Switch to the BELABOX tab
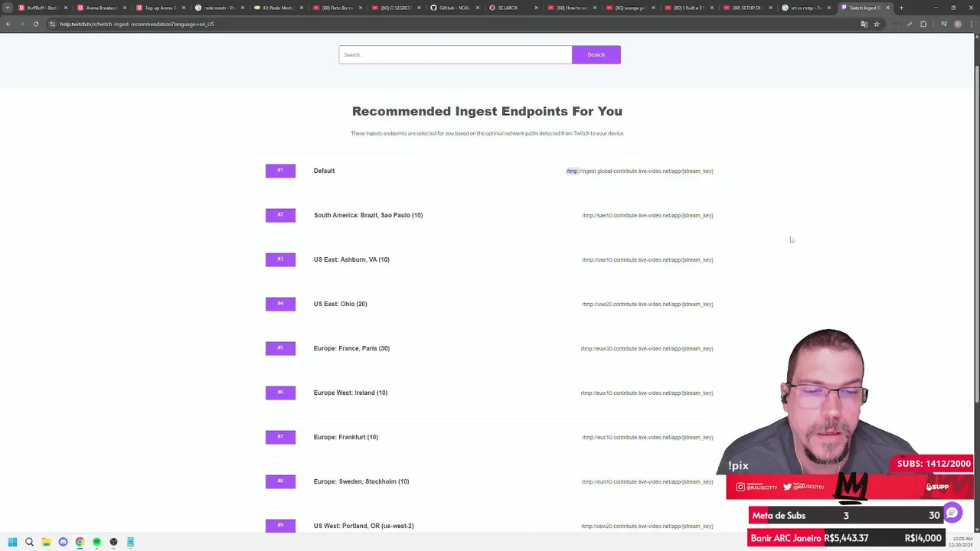 click(508, 8)
